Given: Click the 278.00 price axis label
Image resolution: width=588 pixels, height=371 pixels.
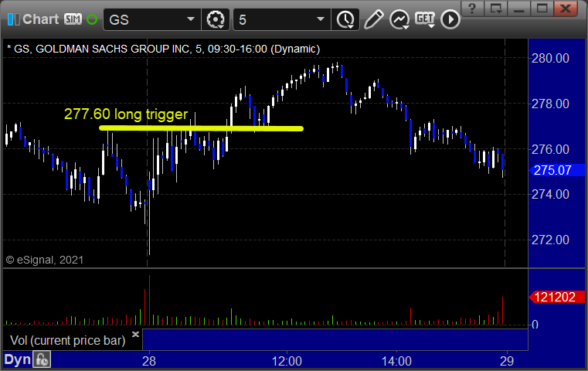Looking at the screenshot, I should pos(550,104).
